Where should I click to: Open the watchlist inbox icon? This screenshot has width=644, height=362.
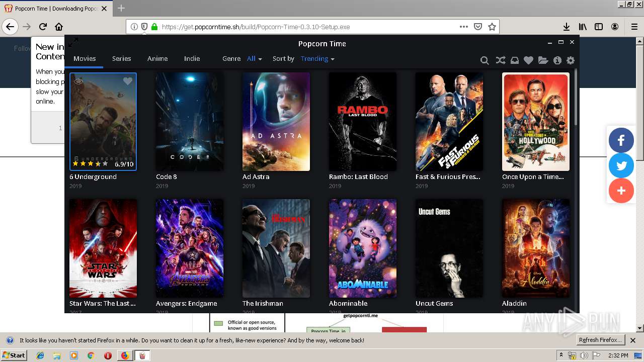click(x=514, y=60)
